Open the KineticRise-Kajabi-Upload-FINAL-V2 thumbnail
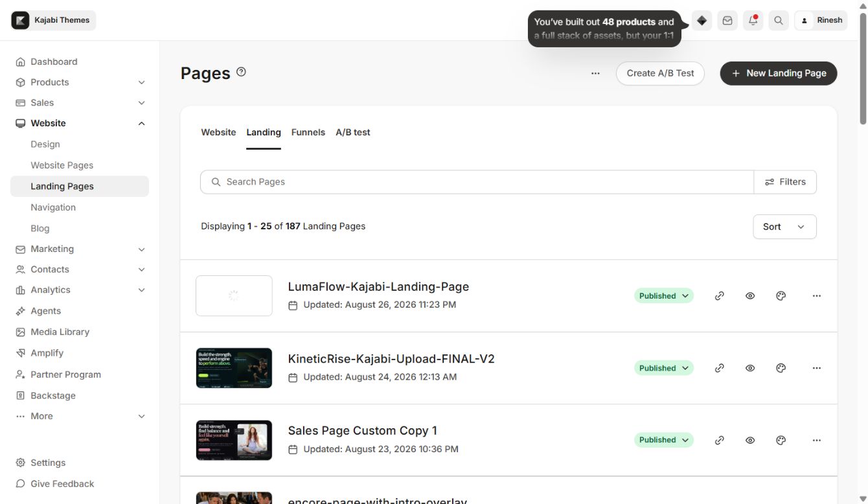Image resolution: width=868 pixels, height=504 pixels. (234, 368)
